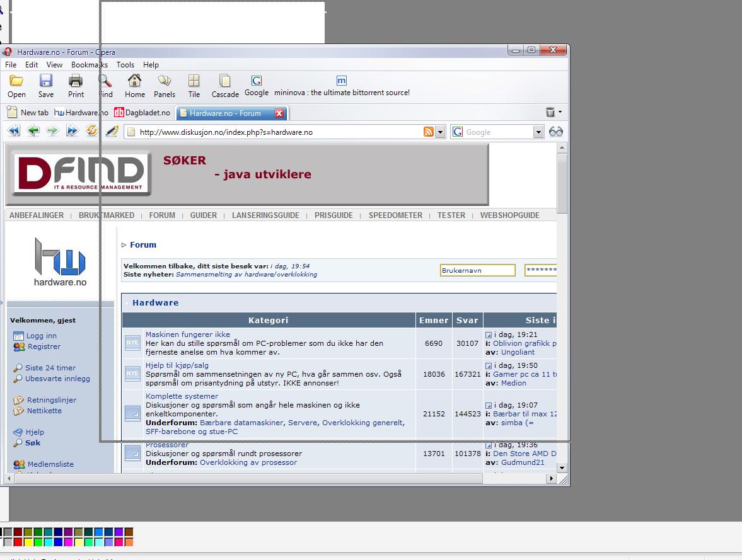Click the Print toolbar icon
Viewport: 742px width, 560px height.
pyautogui.click(x=76, y=81)
